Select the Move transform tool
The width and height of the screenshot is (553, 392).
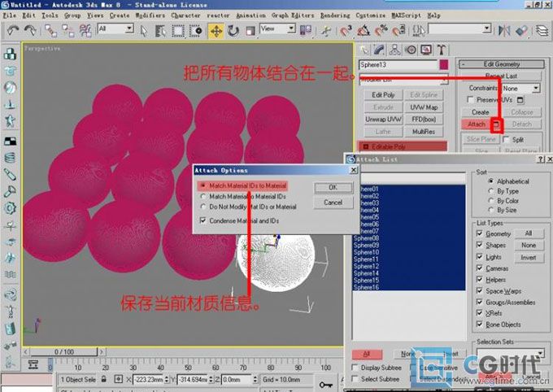(216, 31)
